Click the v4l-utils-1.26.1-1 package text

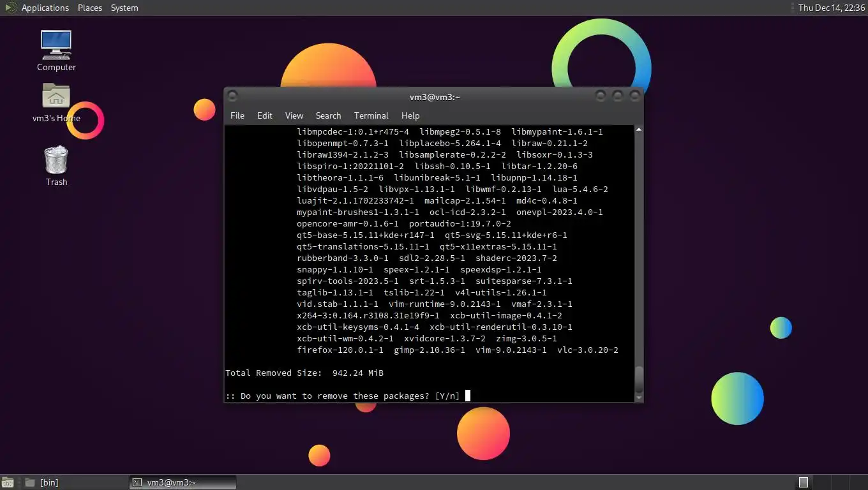coord(501,293)
